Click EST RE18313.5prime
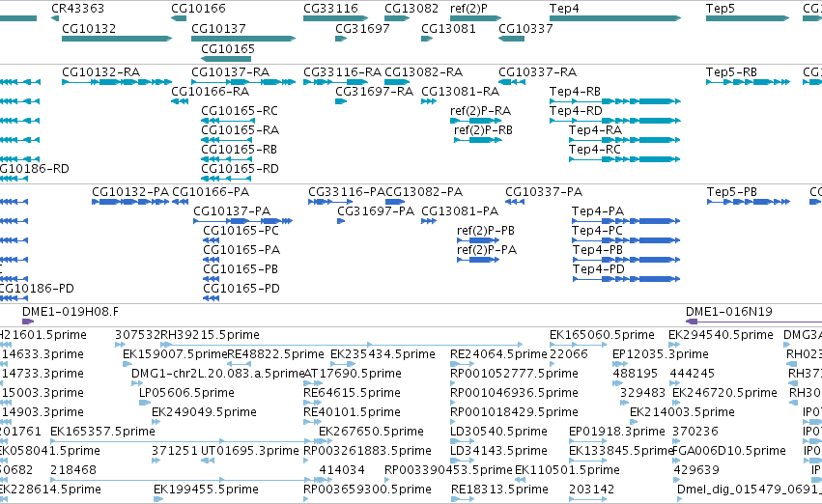This screenshot has width=822, height=504. coord(462,500)
